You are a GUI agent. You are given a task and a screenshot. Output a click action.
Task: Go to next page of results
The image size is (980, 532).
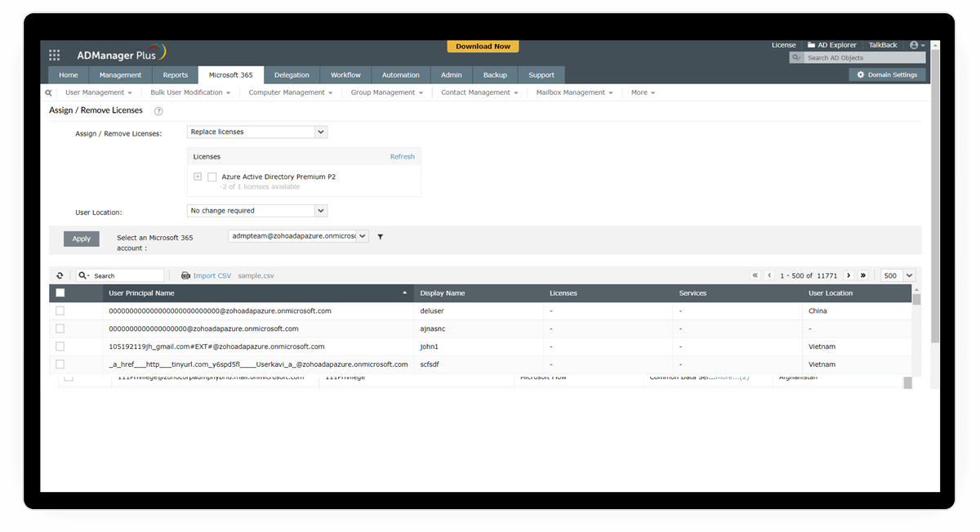(849, 276)
